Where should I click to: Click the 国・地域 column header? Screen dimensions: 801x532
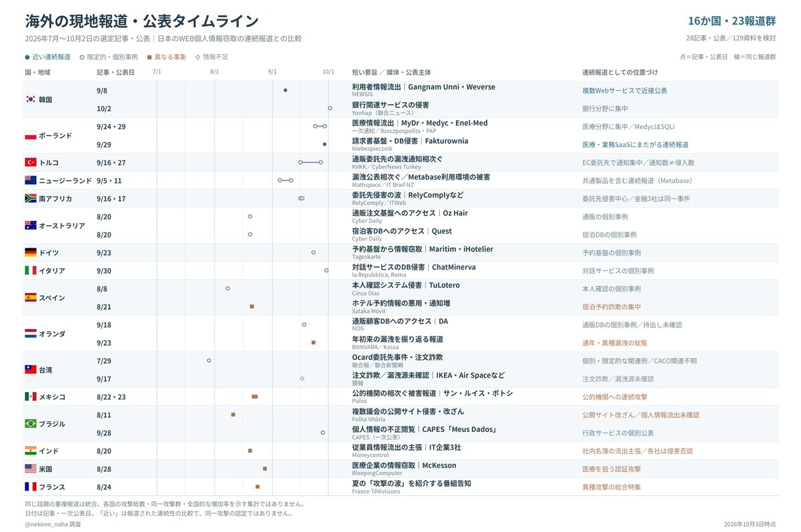[x=37, y=72]
